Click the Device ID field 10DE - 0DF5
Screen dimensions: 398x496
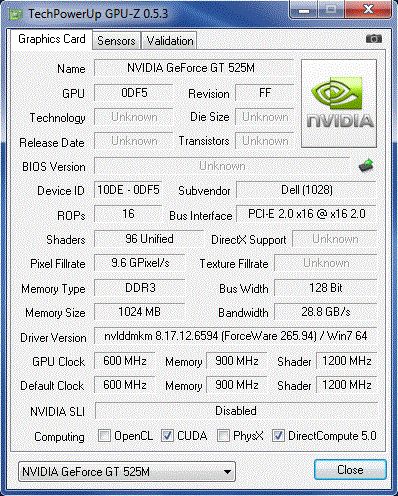tap(128, 190)
